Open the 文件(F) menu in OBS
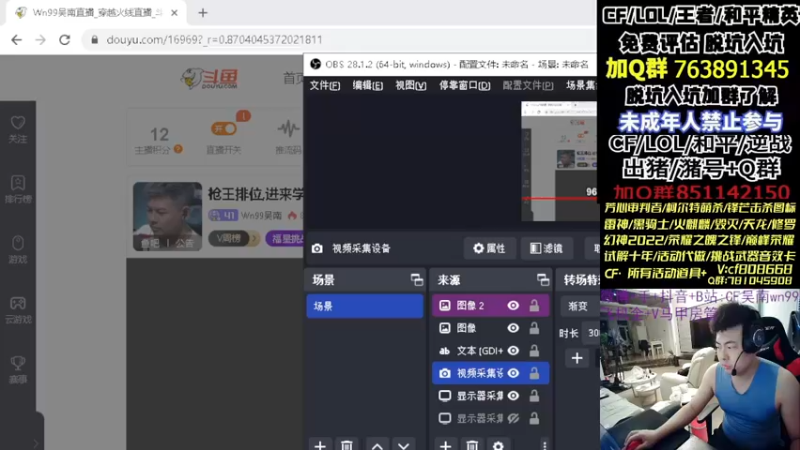 click(325, 86)
